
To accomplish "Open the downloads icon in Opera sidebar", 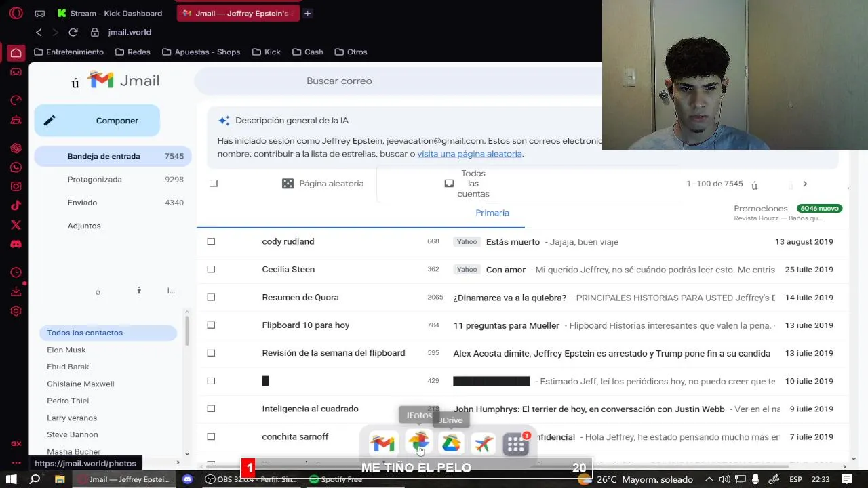I will click(x=16, y=291).
